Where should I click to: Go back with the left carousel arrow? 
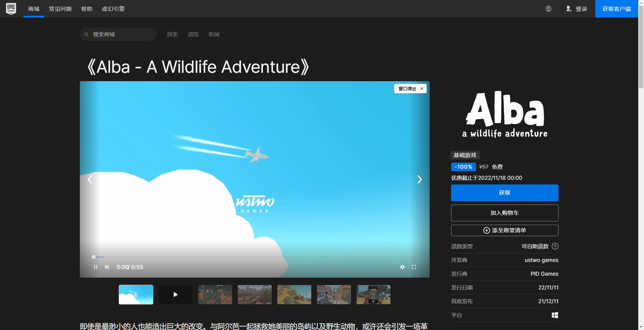(90, 179)
